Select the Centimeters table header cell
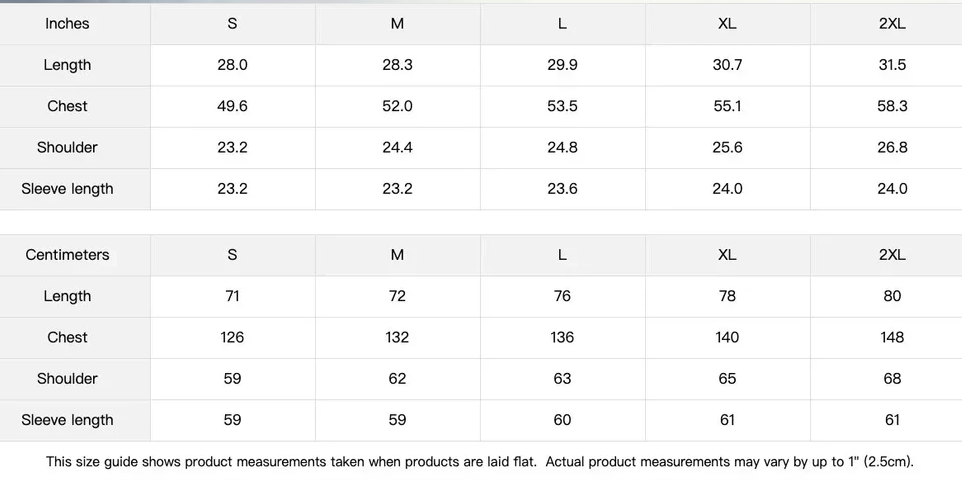The width and height of the screenshot is (962, 480). (x=67, y=255)
